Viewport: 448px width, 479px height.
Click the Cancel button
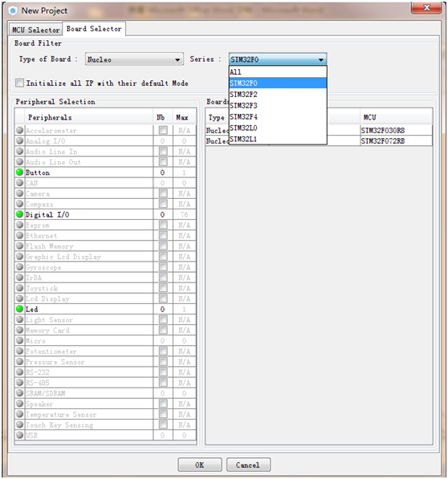click(x=248, y=465)
